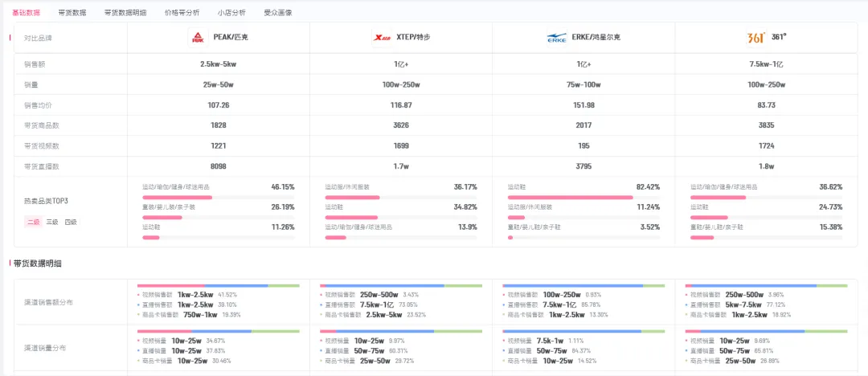Click the 渠道销售额分布 row label
The height and width of the screenshot is (376, 868).
tap(49, 303)
